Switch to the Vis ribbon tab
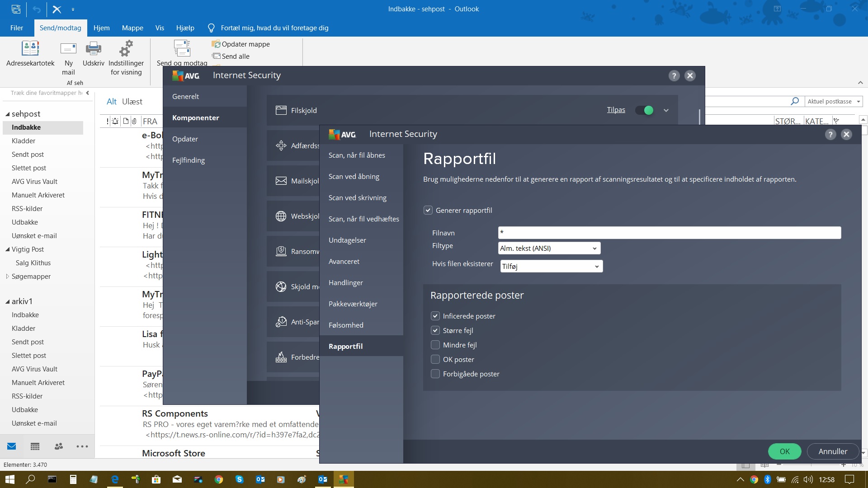This screenshot has height=488, width=868. (x=160, y=28)
